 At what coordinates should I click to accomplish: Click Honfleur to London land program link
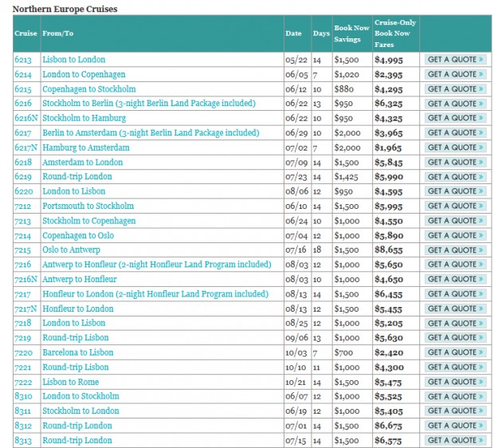point(155,294)
